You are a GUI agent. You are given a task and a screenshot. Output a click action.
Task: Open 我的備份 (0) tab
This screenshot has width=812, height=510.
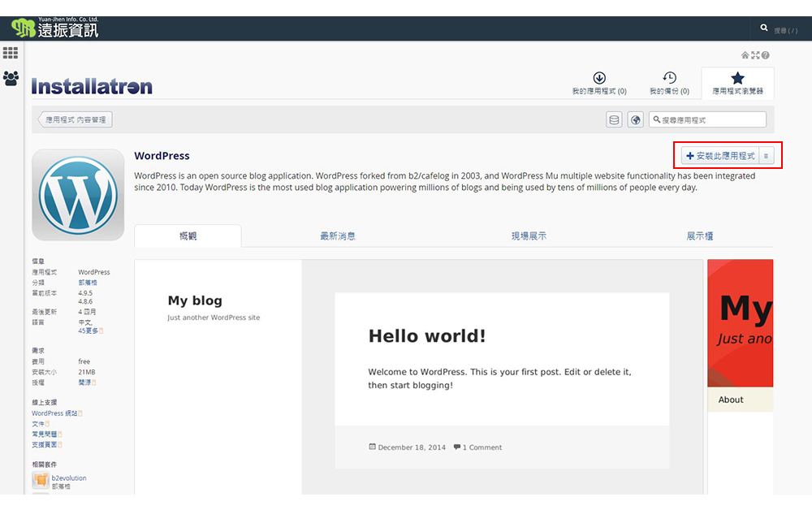tap(669, 83)
